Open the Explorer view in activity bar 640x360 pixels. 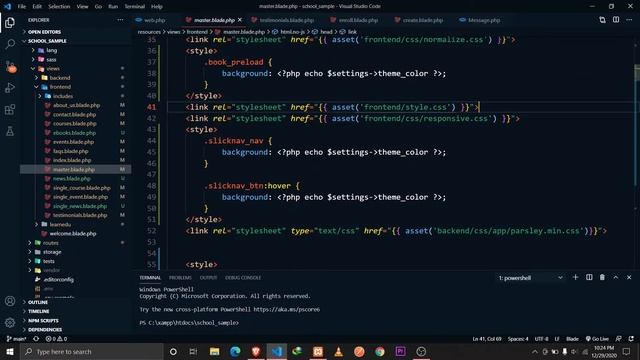coord(10,23)
